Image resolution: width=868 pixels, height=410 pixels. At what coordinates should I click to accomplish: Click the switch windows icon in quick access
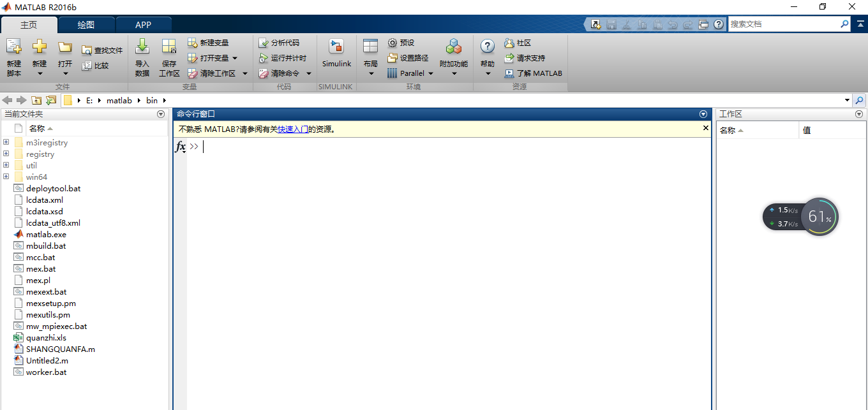[703, 24]
